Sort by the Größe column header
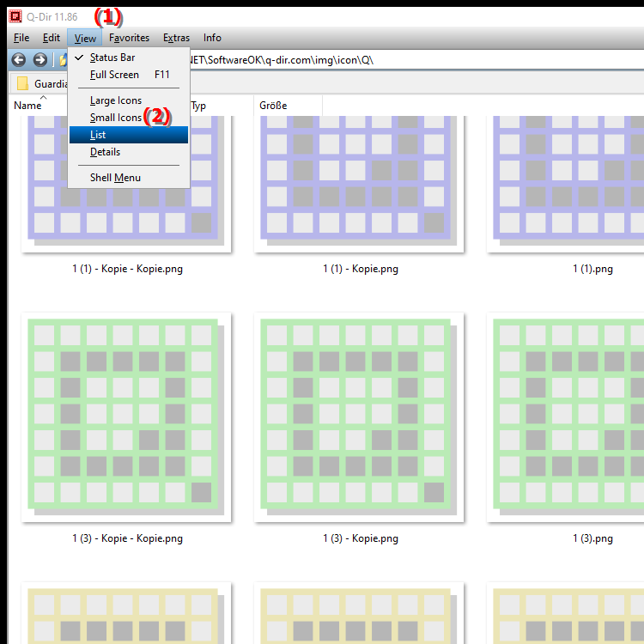Screen dimensions: 644x644 click(x=288, y=106)
